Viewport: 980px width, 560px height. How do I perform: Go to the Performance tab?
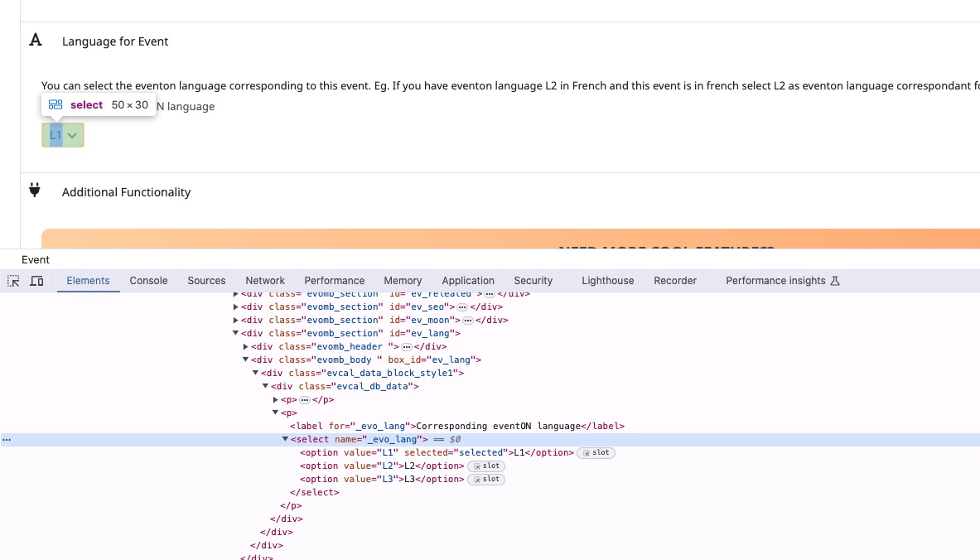[x=335, y=282]
